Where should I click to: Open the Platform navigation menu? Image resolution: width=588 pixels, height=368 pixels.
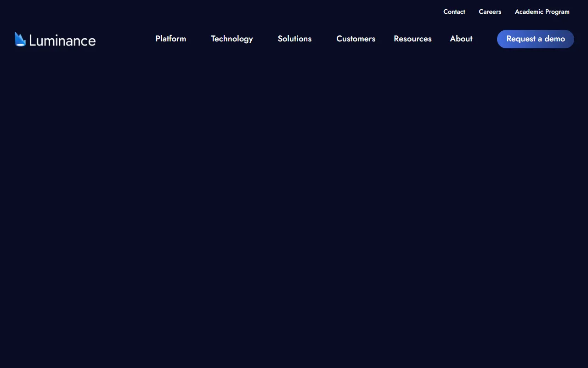click(170, 39)
